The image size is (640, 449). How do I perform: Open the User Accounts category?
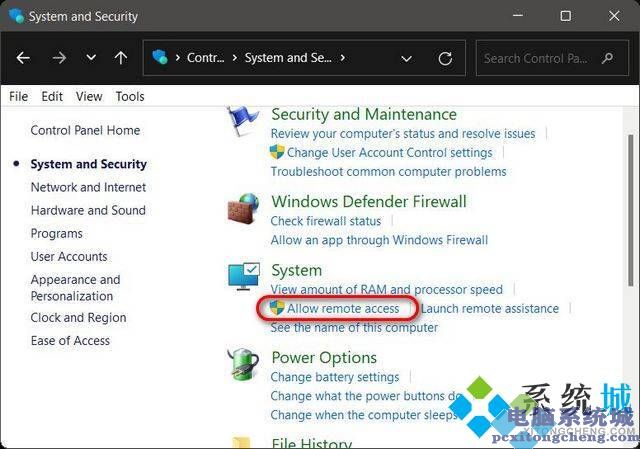click(x=69, y=257)
